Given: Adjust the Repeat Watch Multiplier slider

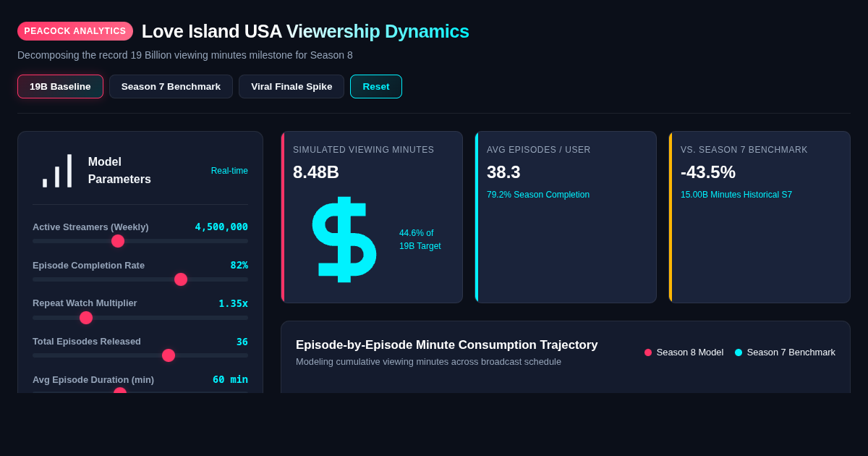Looking at the screenshot, I should (140, 318).
